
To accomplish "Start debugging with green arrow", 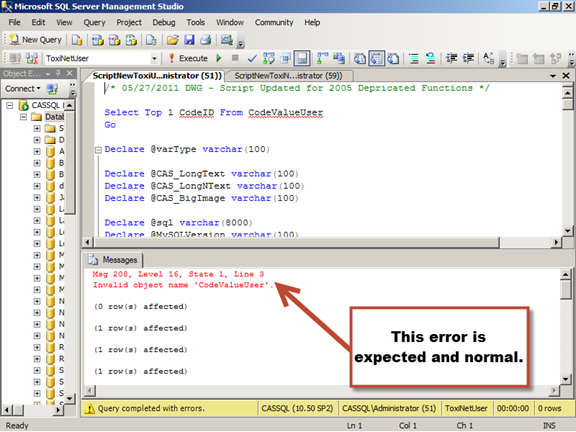I will [219, 58].
